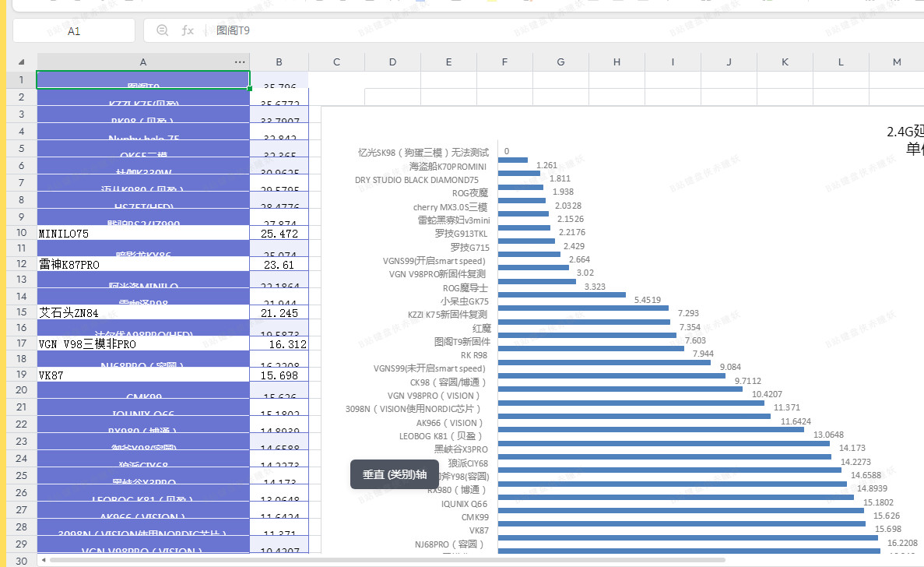Click chart axis label DRY STUDIO BLACK DIAMOND75
Viewport: 924px width, 567px height.
pos(416,180)
